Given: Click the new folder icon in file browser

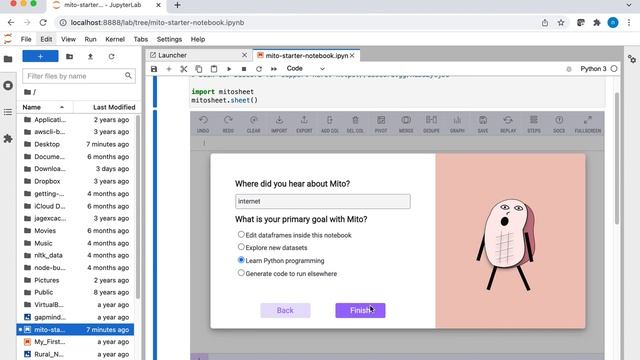Looking at the screenshot, I should coord(69,56).
